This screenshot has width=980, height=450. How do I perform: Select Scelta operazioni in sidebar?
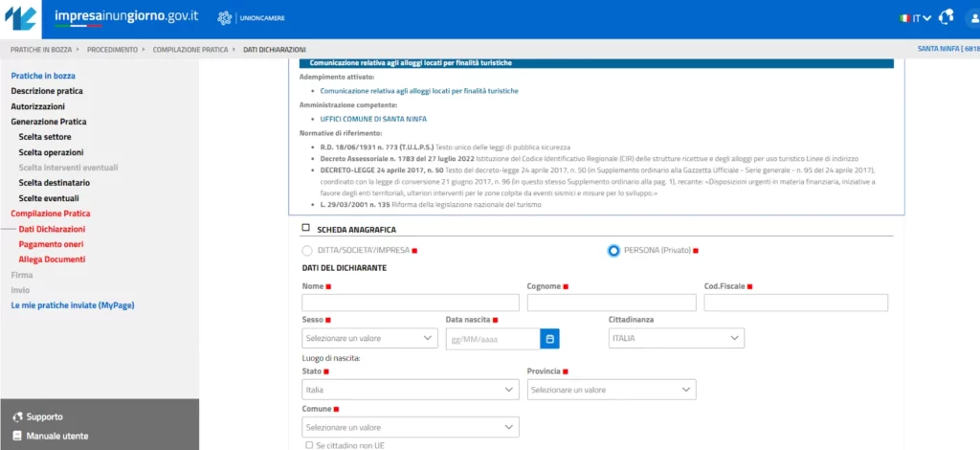tap(52, 152)
